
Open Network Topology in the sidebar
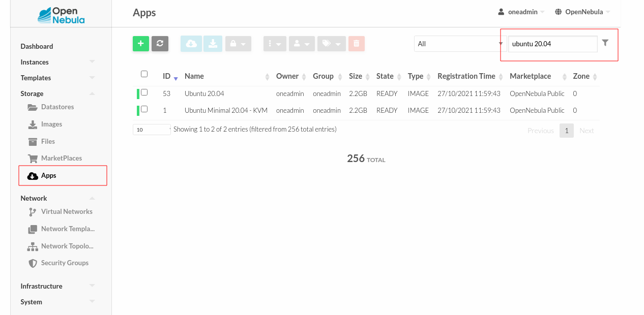(67, 246)
